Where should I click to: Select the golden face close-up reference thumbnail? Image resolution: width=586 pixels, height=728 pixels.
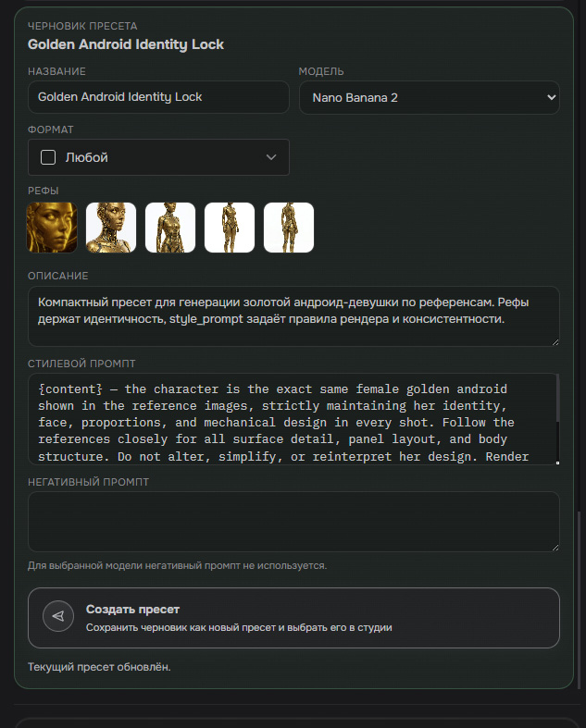tap(52, 228)
